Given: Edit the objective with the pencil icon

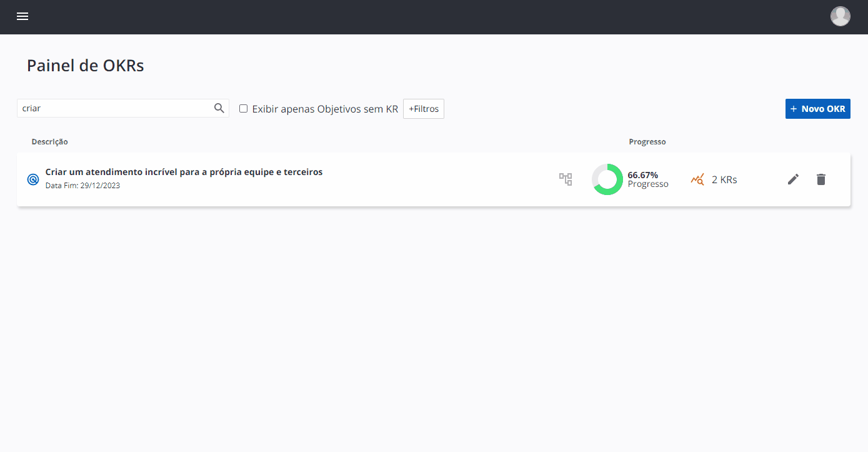Looking at the screenshot, I should pos(793,179).
